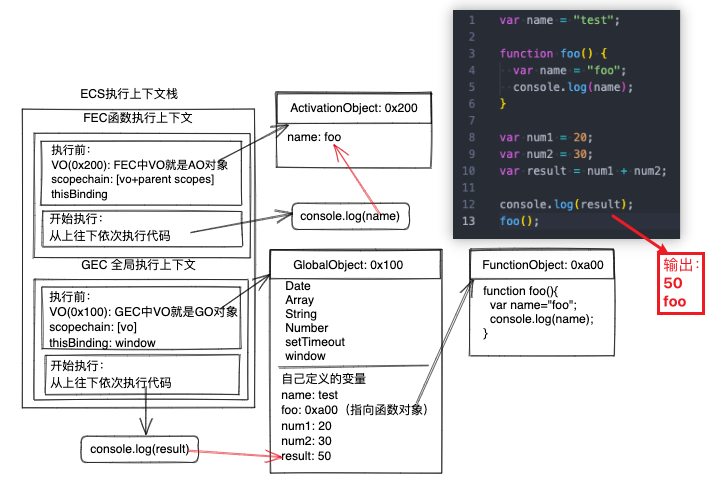Click the foo(); call on code line 13
The width and height of the screenshot is (723, 478).
point(519,221)
